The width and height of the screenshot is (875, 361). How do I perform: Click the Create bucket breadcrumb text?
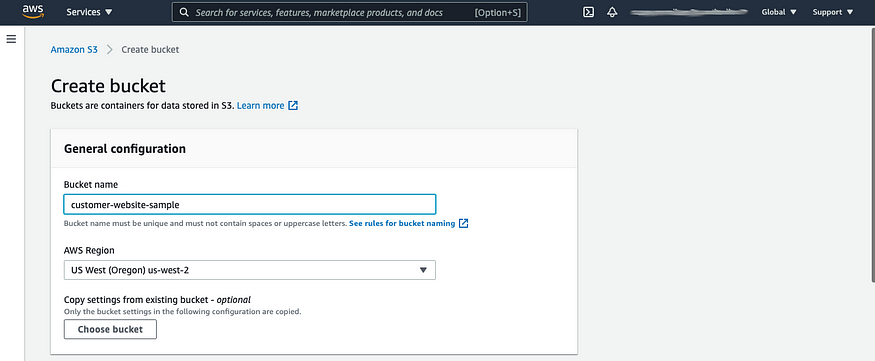tap(150, 50)
